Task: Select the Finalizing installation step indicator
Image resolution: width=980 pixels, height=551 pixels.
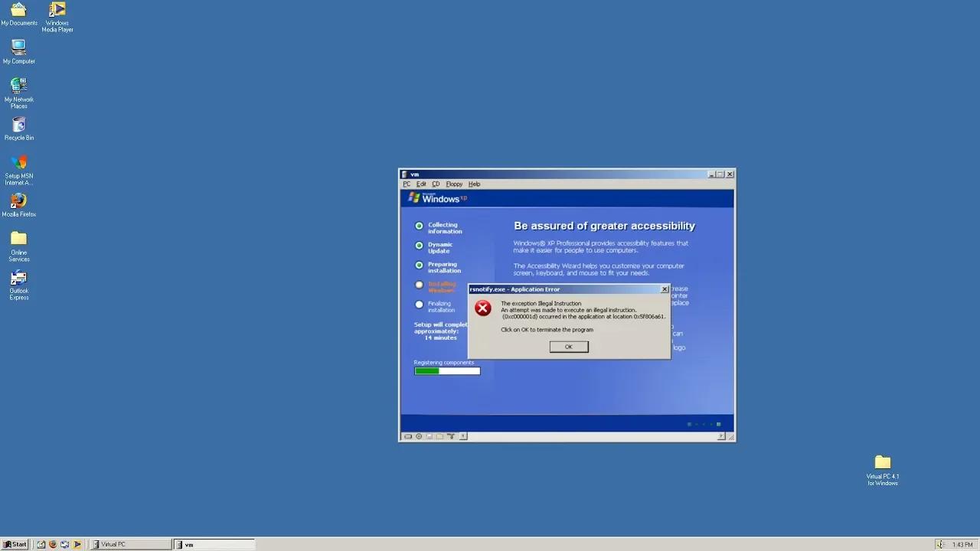Action: point(419,305)
